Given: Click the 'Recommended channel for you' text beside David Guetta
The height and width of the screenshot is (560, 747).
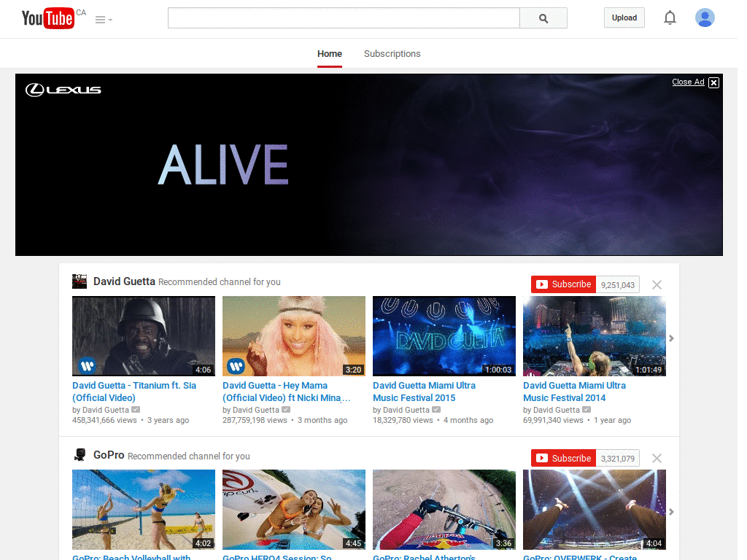Looking at the screenshot, I should tap(219, 282).
